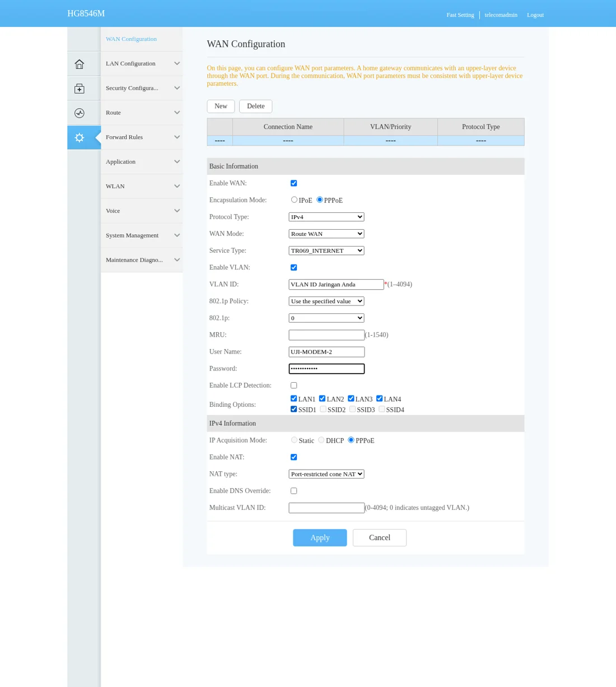Enable DNS Override checkbox
This screenshot has height=687, width=616.
(x=293, y=491)
